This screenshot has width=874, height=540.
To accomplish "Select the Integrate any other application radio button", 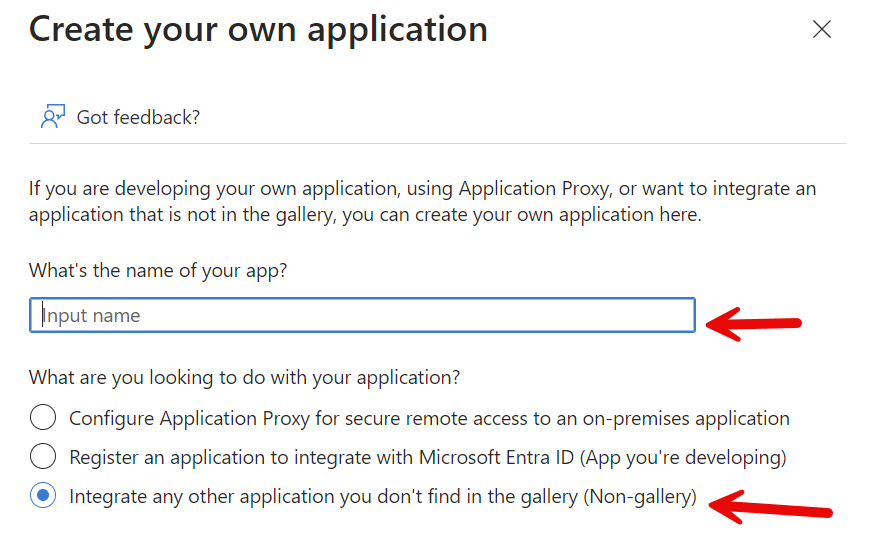I will pos(43,496).
